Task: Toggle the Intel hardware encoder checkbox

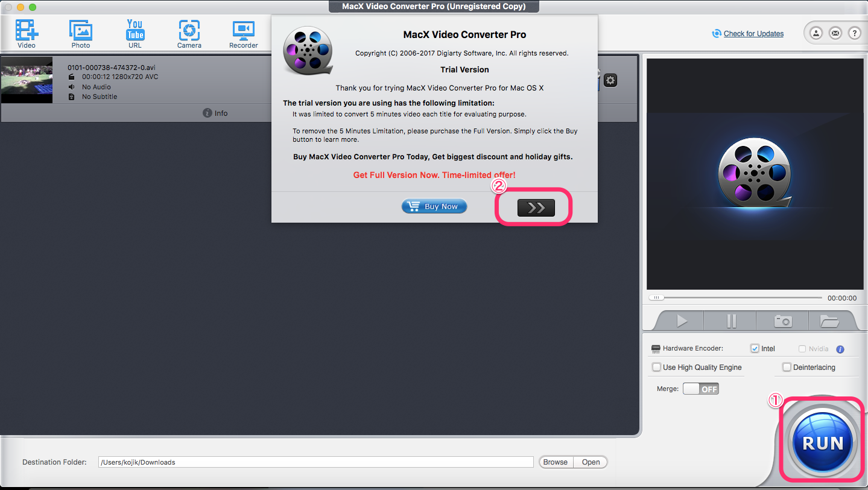Action: pos(755,349)
